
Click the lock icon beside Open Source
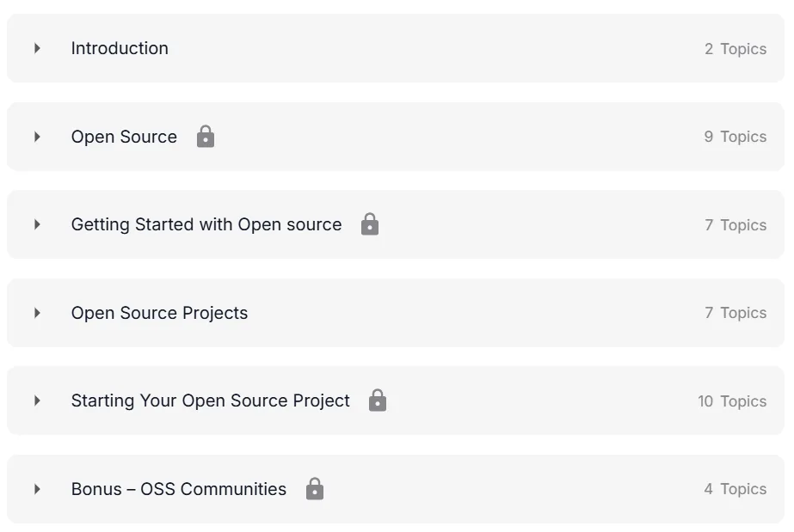(x=206, y=137)
